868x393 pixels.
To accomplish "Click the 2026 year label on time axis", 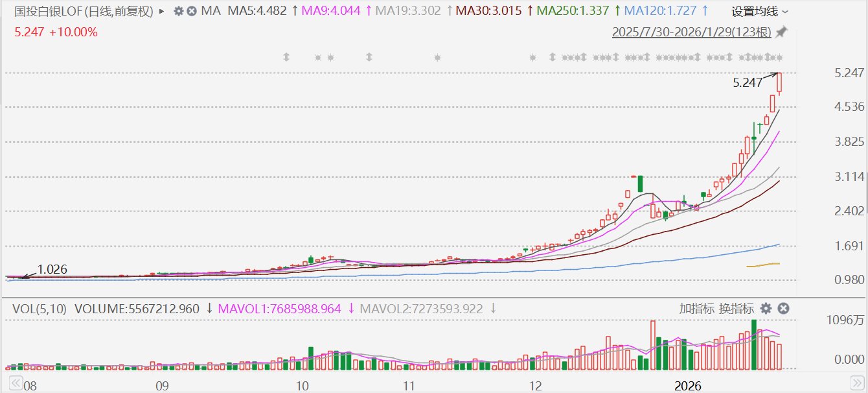I will (x=688, y=385).
